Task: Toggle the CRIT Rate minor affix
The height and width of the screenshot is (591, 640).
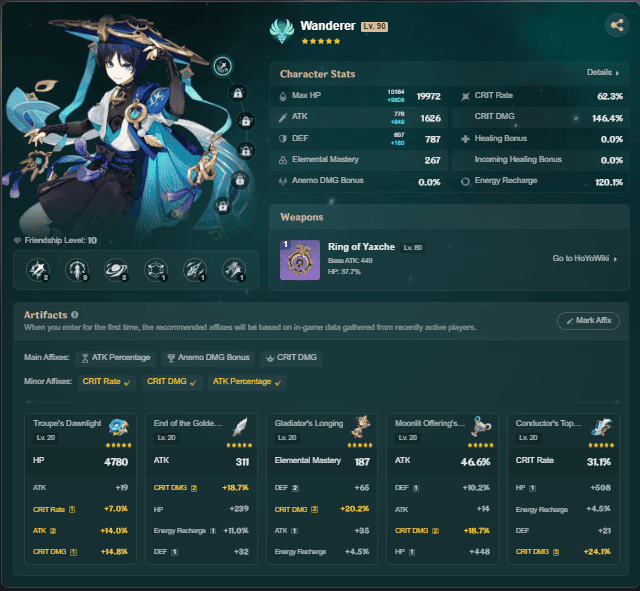Action: (107, 382)
